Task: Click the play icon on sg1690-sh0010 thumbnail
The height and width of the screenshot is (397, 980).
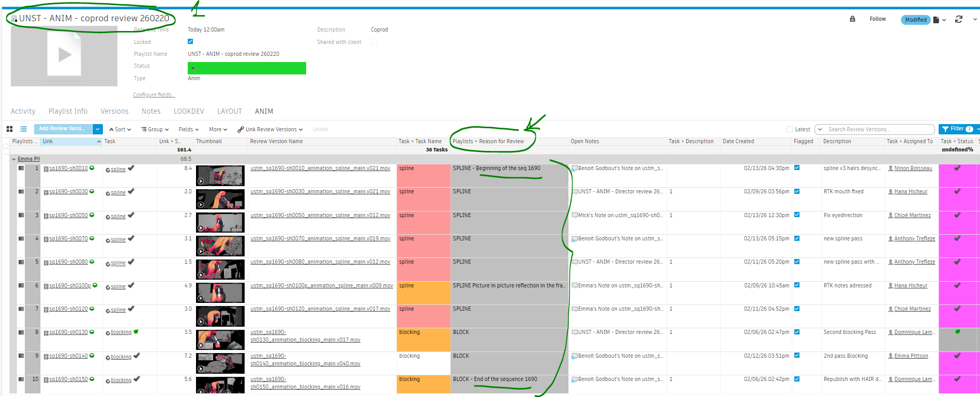Action: pos(201,181)
